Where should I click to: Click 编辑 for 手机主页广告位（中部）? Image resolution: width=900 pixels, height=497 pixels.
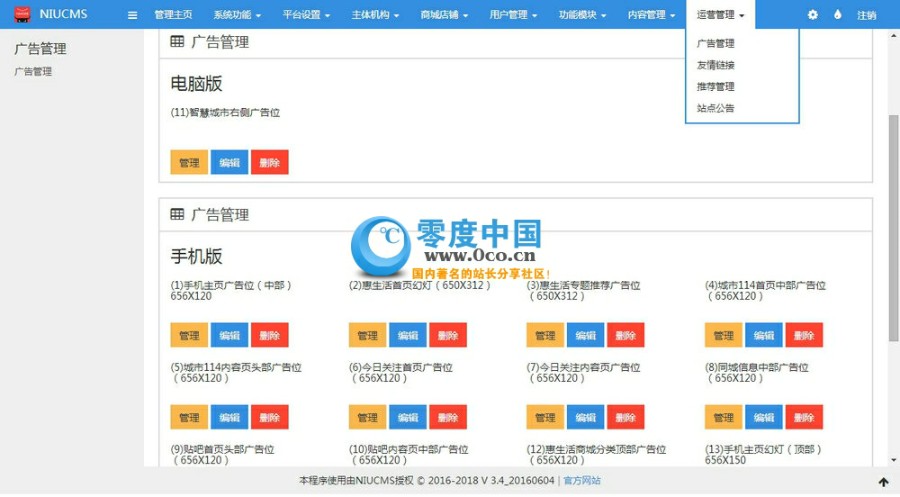230,335
